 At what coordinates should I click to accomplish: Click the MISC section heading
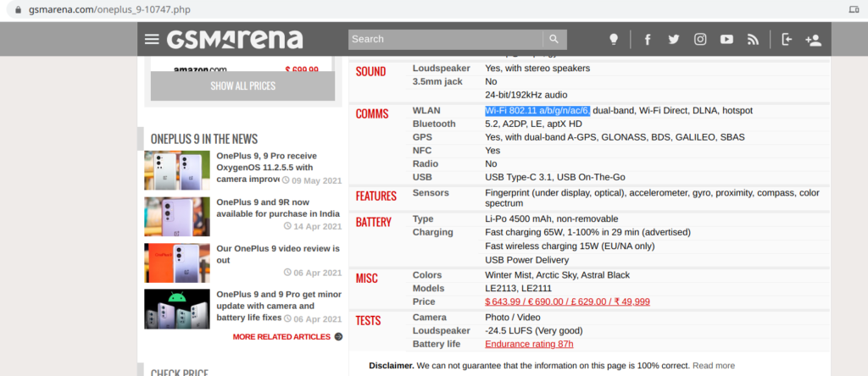click(366, 278)
